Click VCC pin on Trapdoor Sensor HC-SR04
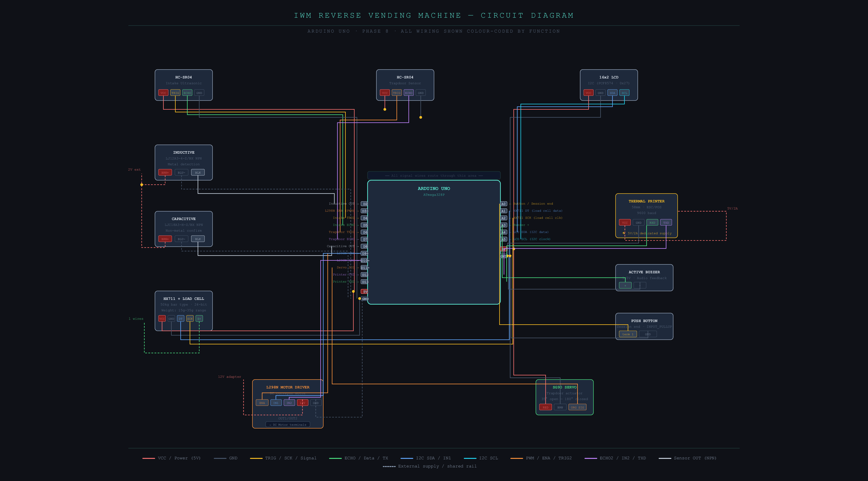Image resolution: width=868 pixels, height=481 pixels. (x=385, y=93)
